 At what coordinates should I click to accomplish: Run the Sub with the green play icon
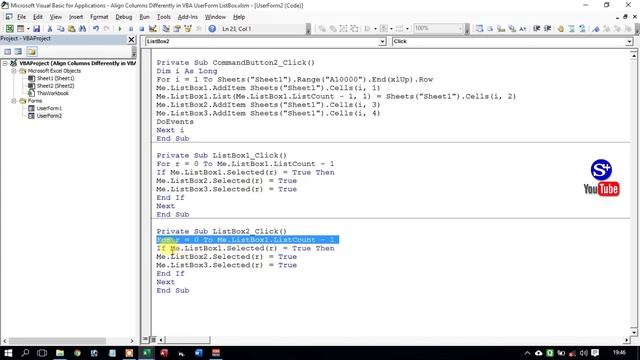[x=120, y=29]
